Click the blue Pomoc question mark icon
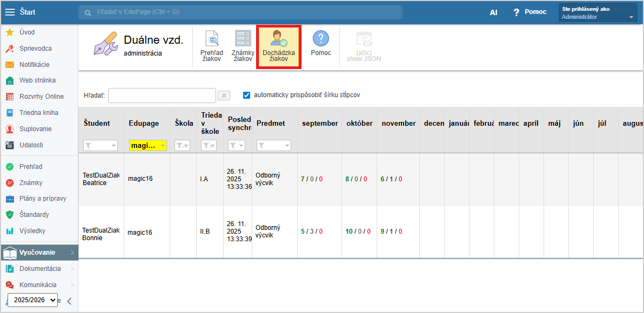The width and height of the screenshot is (644, 313). (x=321, y=39)
